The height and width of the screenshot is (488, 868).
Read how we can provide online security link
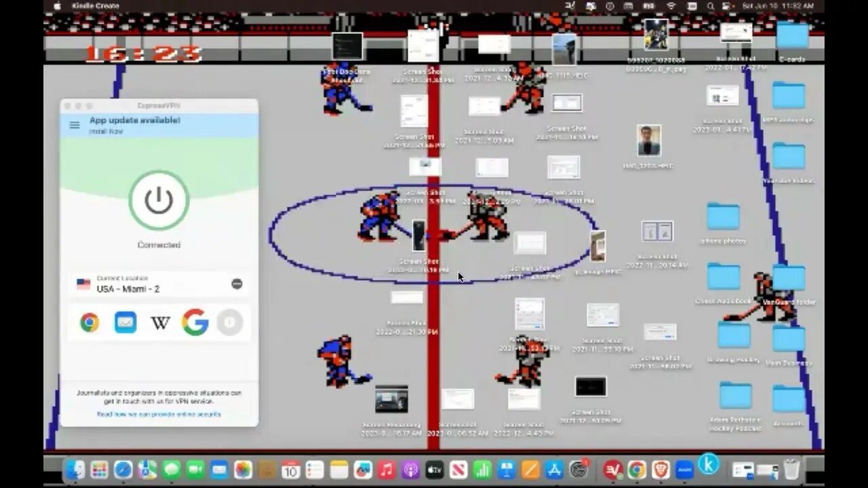[x=159, y=414]
